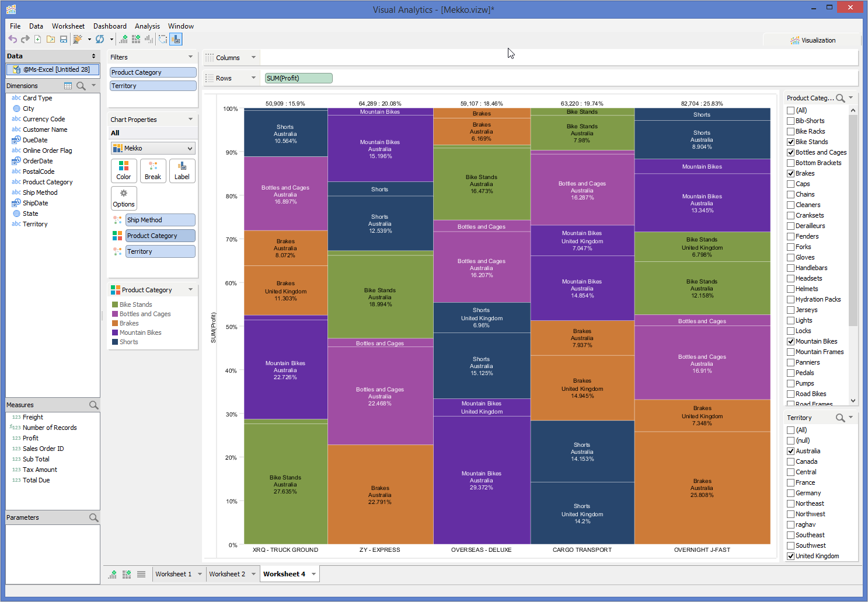Add new worksheet using bar chart plus icon
This screenshot has height=602, width=868.
point(123,39)
